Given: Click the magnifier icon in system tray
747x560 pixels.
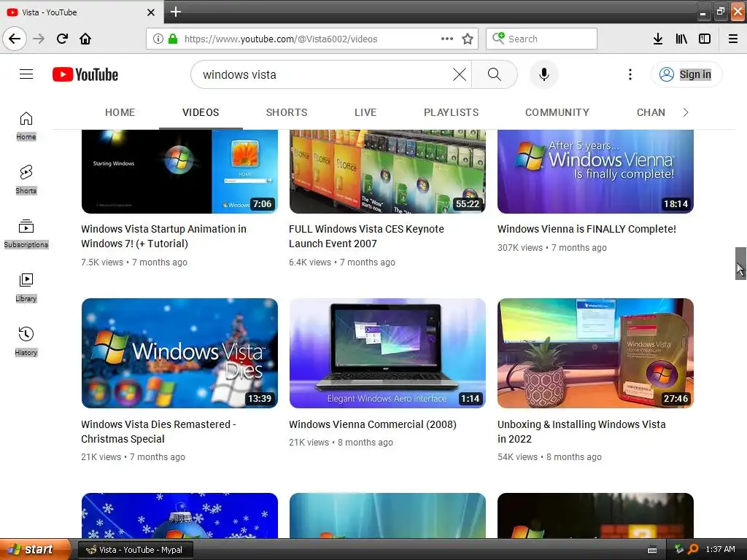Looking at the screenshot, I should click(x=693, y=550).
